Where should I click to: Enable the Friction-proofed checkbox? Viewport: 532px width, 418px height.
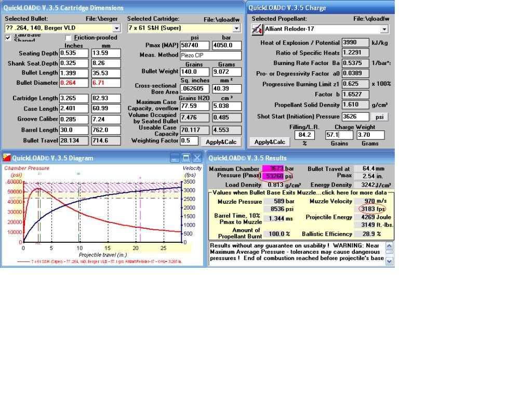(x=68, y=37)
